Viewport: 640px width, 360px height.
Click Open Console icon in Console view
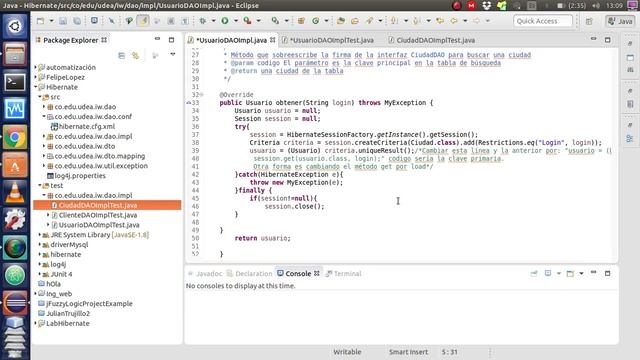coord(570,273)
